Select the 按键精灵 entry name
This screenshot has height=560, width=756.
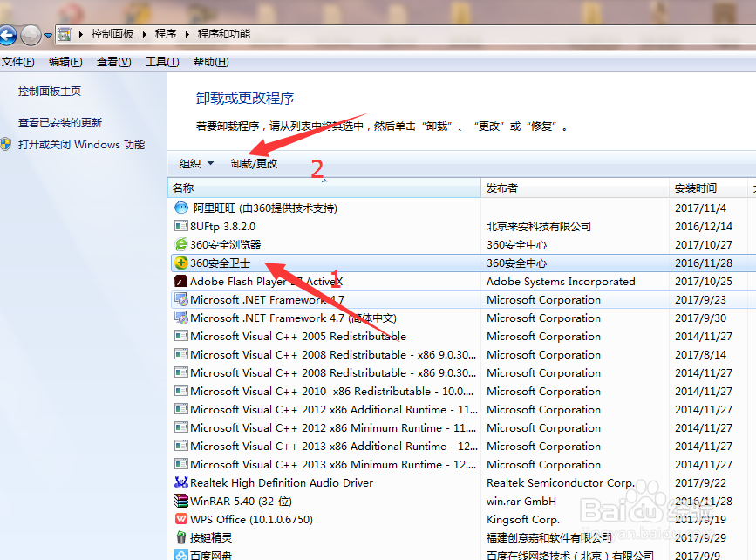[x=211, y=538]
